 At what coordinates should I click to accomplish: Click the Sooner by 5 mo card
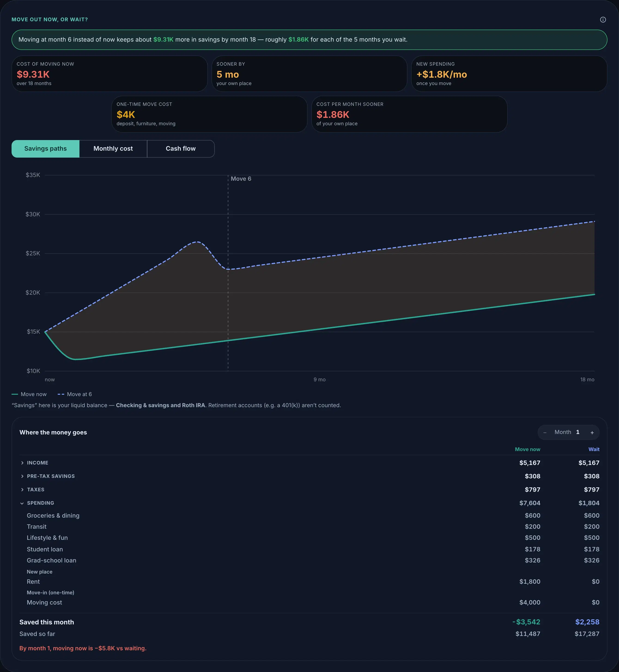coord(309,74)
